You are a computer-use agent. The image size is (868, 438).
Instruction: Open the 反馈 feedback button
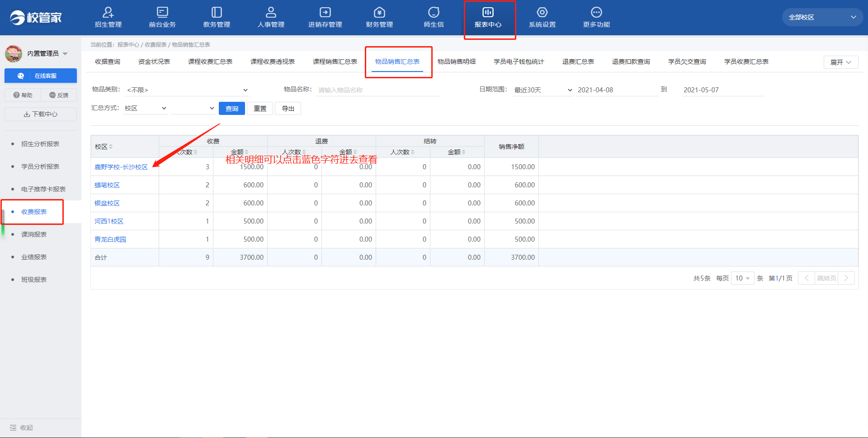(59, 95)
